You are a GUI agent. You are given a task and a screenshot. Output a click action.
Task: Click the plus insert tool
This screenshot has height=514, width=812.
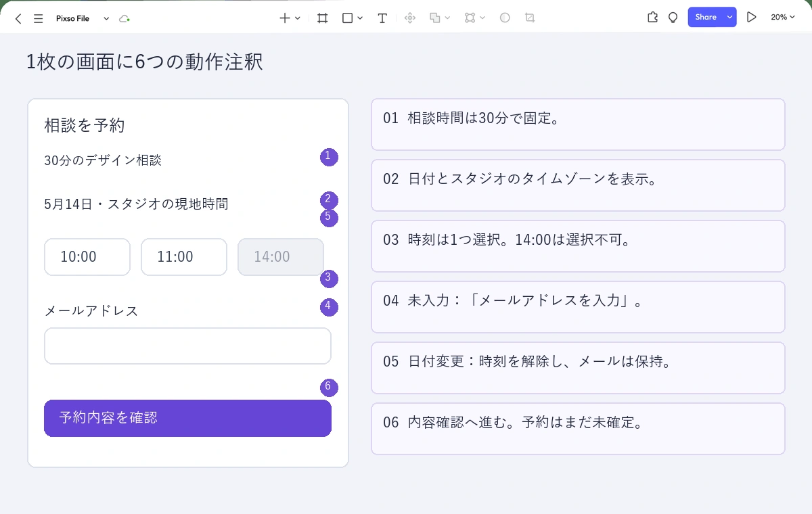285,18
